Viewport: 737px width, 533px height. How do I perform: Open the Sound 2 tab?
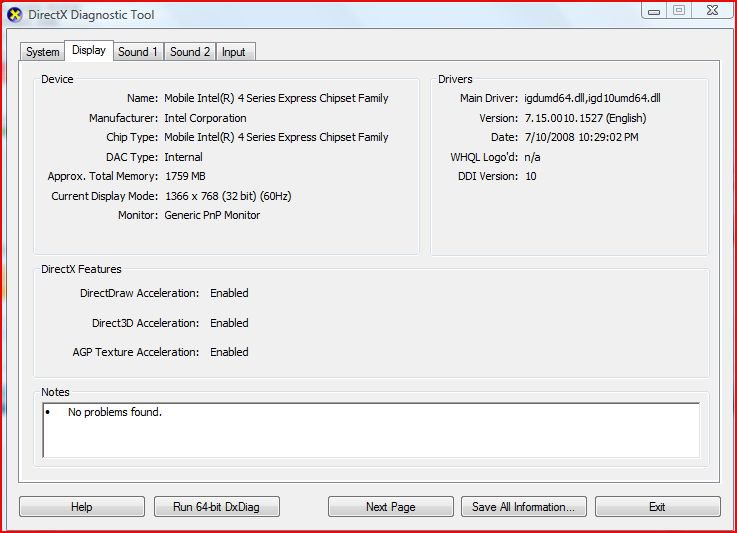click(x=190, y=52)
